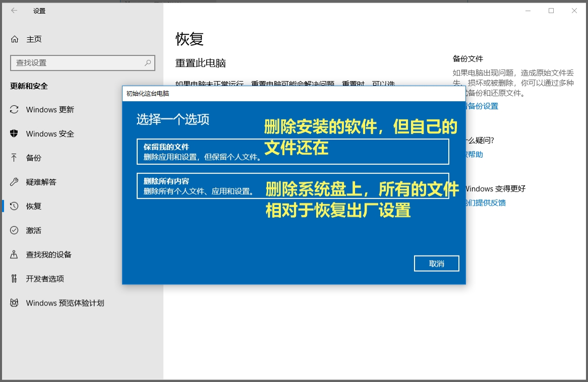The image size is (588, 382).
Task: Open 激活 via the checkmark icon
Action: click(14, 230)
